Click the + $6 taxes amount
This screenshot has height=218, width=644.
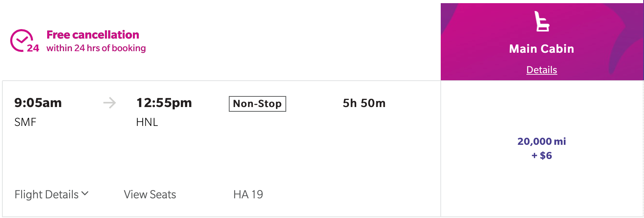click(541, 155)
